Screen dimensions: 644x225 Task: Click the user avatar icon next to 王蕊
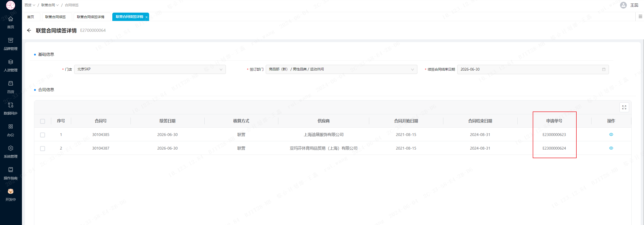pos(623,5)
